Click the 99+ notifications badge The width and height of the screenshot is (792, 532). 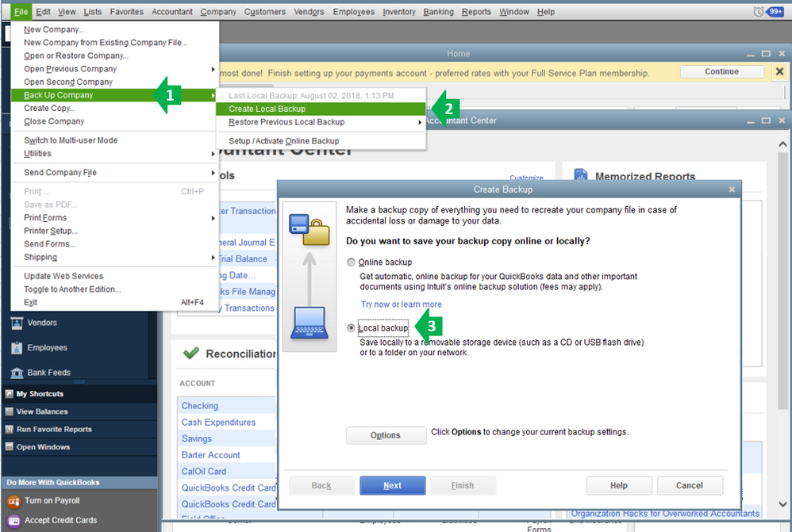coord(775,11)
